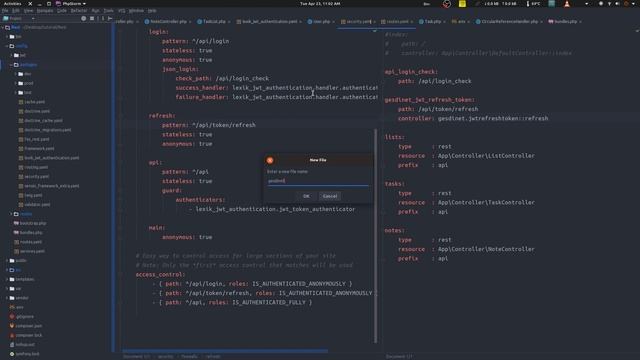Click the VLC cone tray icon
640x360 pixels.
567,4
